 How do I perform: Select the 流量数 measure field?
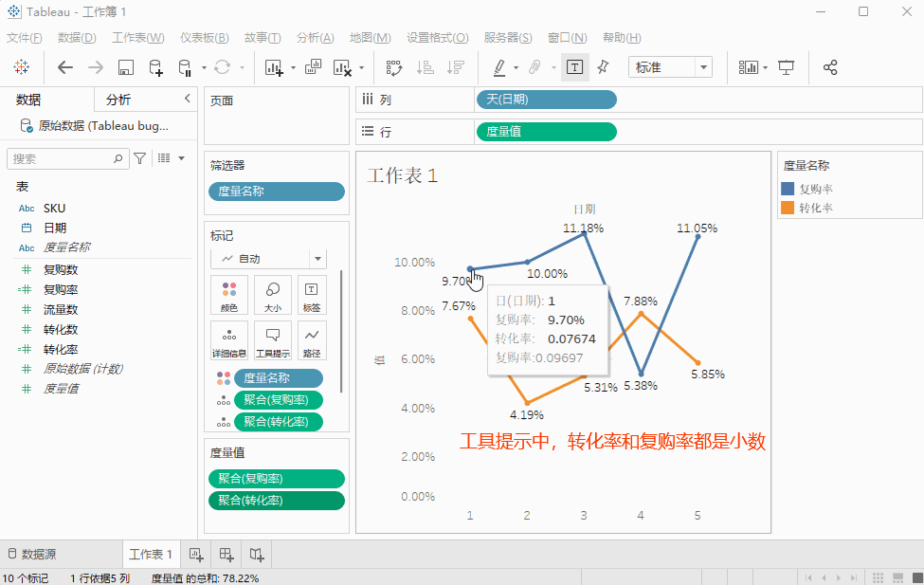(60, 310)
